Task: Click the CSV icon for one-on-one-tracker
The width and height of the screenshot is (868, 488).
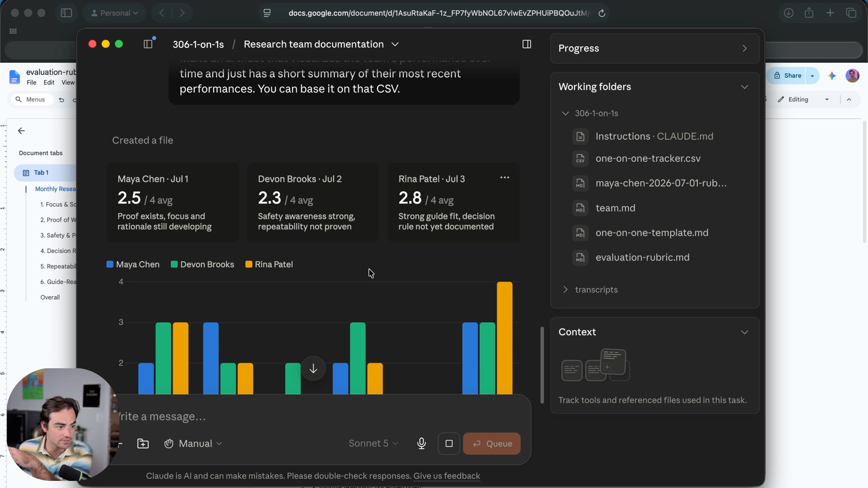Action: (x=580, y=159)
